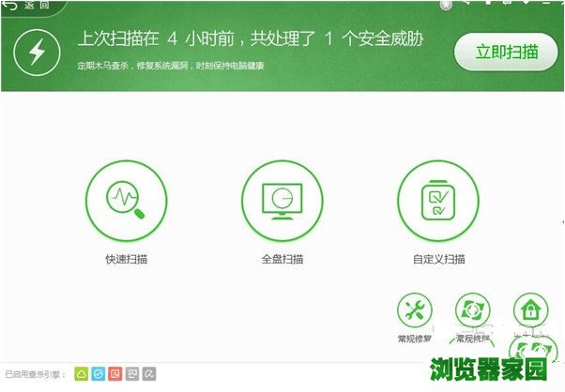This screenshot has height=392, width=565.
Task: Launch quick scan via the magnifier pulse icon
Action: coord(126,201)
